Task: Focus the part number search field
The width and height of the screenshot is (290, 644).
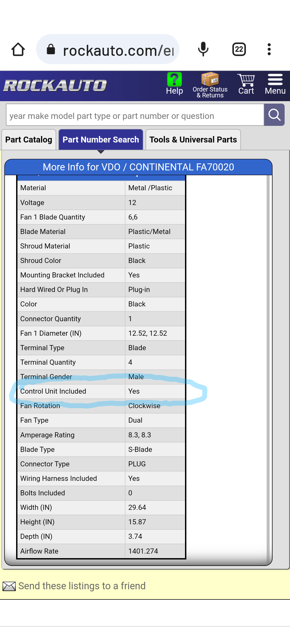Action: (x=135, y=115)
